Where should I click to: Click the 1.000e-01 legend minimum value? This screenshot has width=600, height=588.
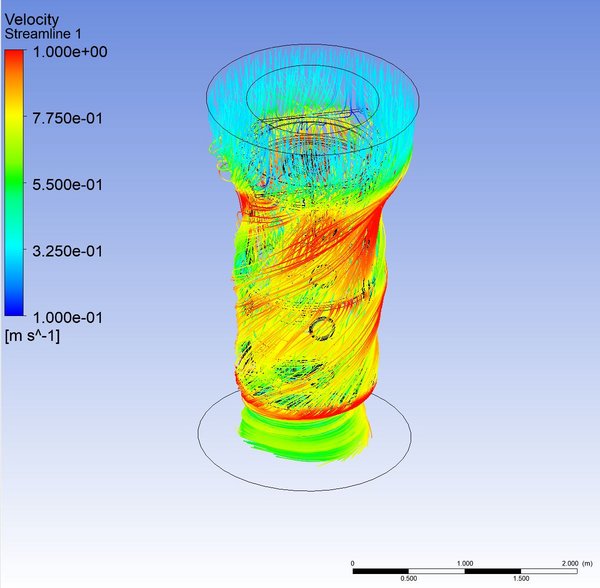(x=68, y=318)
